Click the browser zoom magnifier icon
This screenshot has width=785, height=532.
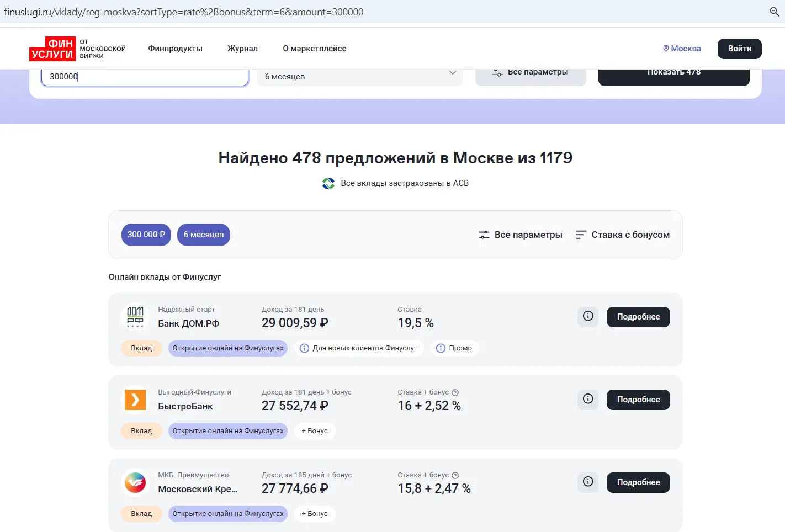pos(775,12)
